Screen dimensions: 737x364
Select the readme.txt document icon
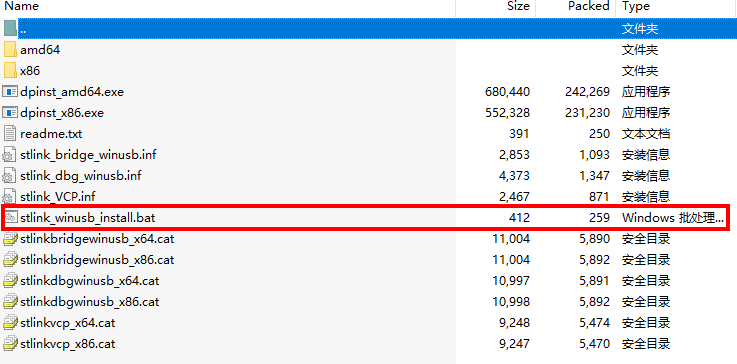coord(10,134)
